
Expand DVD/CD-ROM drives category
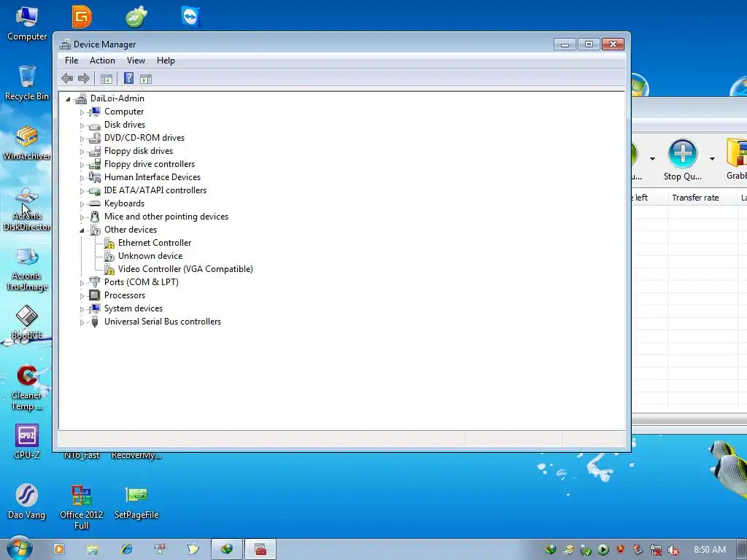(82, 139)
